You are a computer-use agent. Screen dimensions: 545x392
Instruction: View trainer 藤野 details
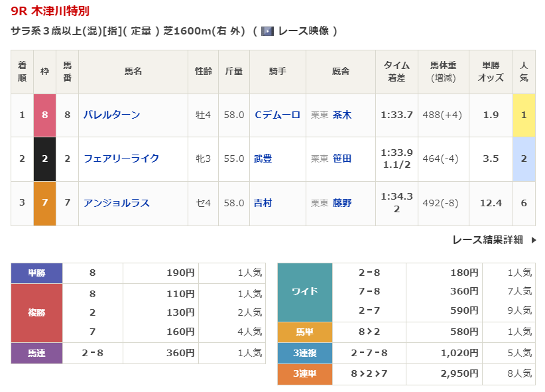(342, 203)
